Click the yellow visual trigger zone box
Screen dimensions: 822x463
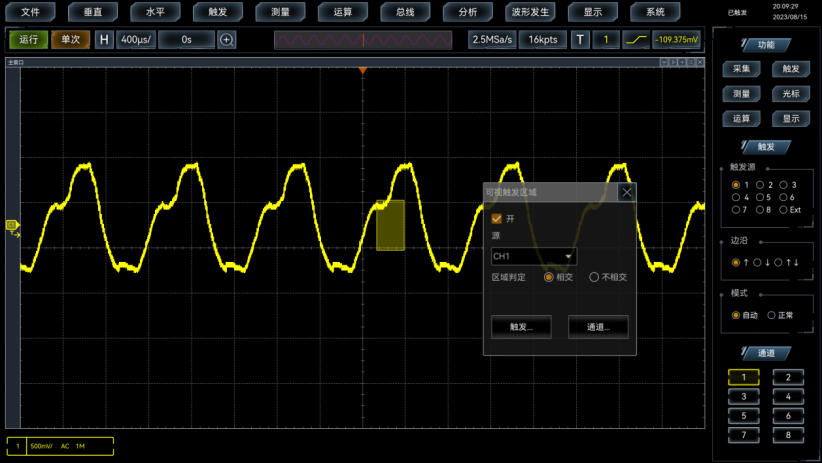390,225
